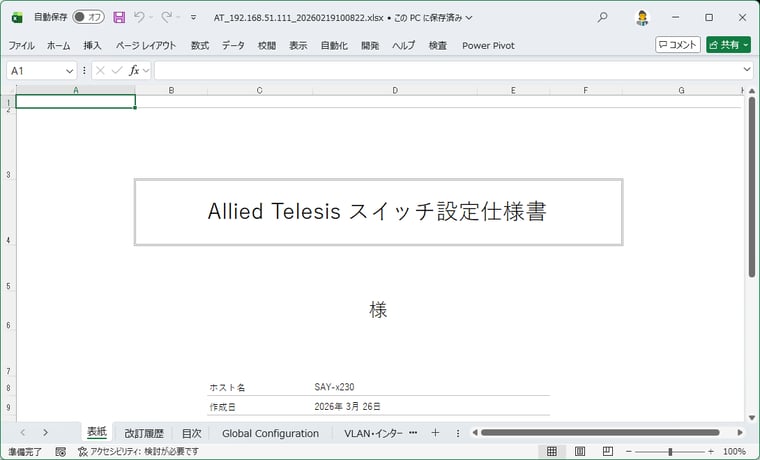Click the Name Box showing A1
The width and height of the screenshot is (760, 460).
click(x=35, y=71)
